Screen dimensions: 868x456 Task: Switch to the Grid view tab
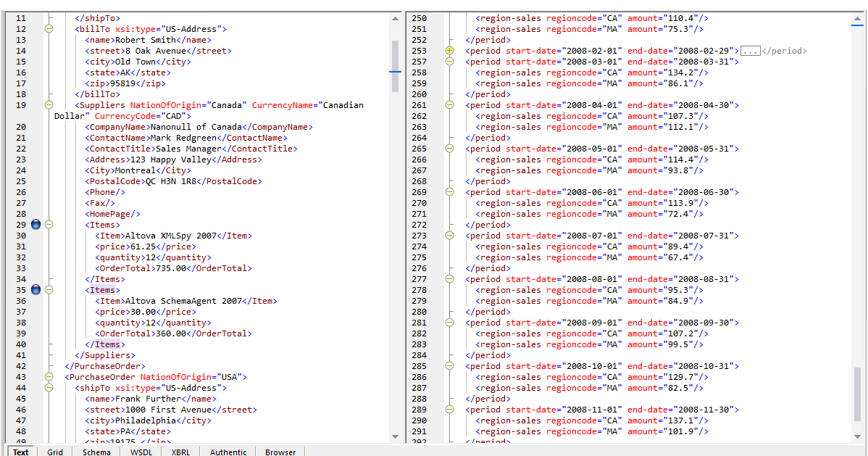tap(55, 452)
